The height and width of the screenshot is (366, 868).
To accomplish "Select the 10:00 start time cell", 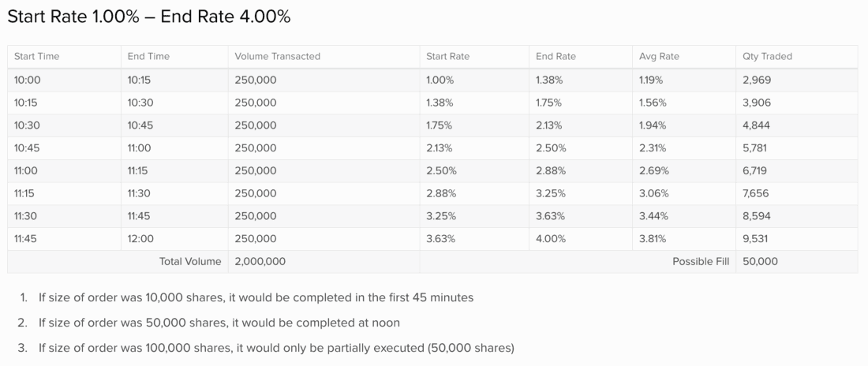I will click(27, 80).
